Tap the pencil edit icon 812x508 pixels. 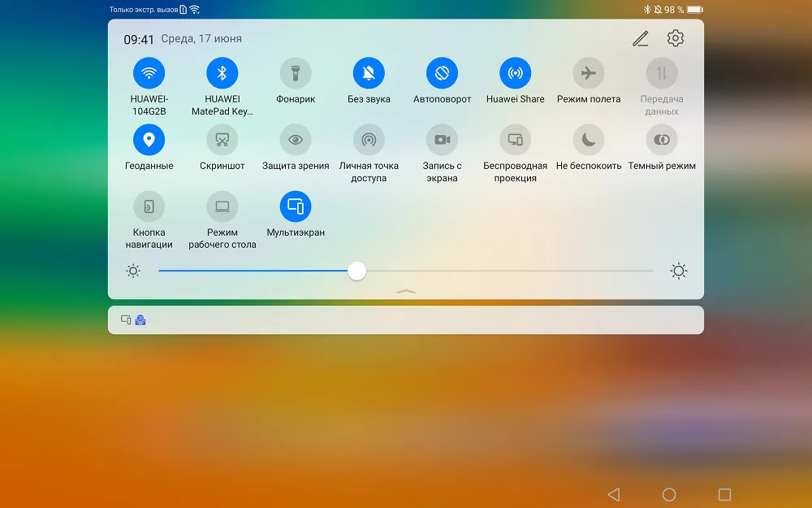pos(641,38)
